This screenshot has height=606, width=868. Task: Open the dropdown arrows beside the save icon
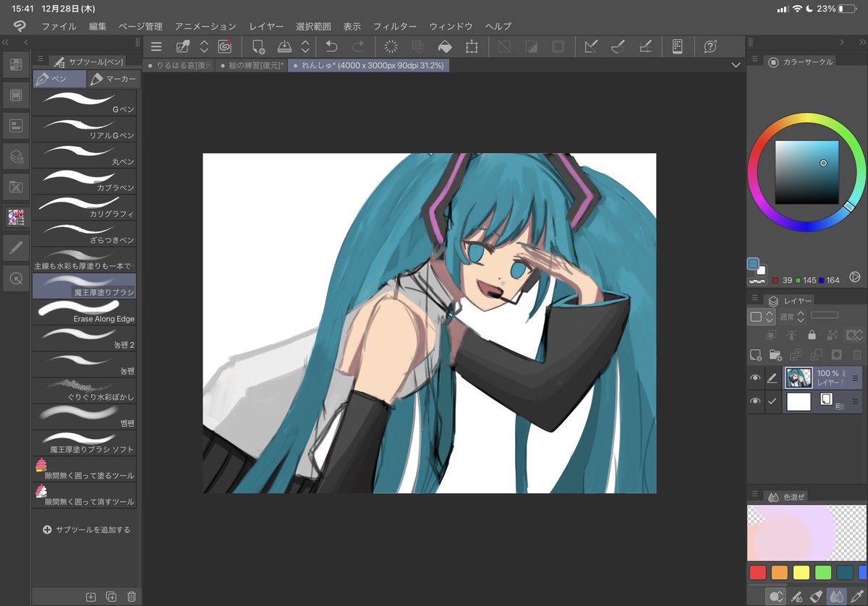[305, 46]
